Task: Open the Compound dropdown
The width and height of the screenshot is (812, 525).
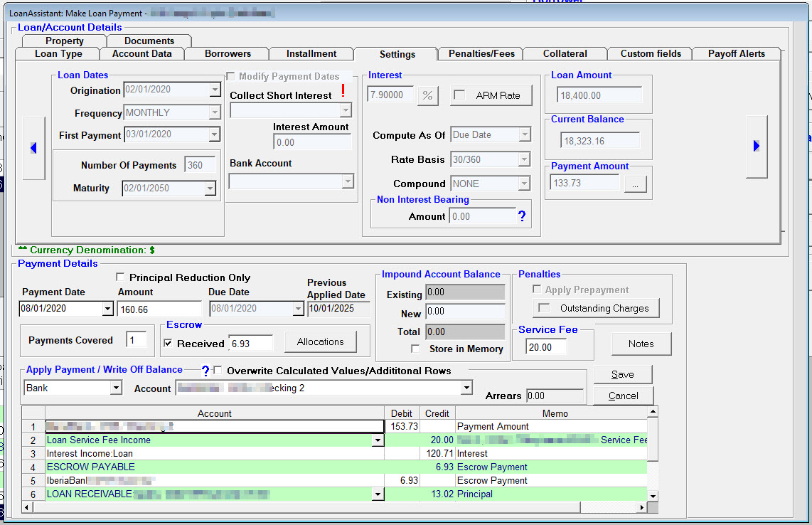Action: click(523, 183)
